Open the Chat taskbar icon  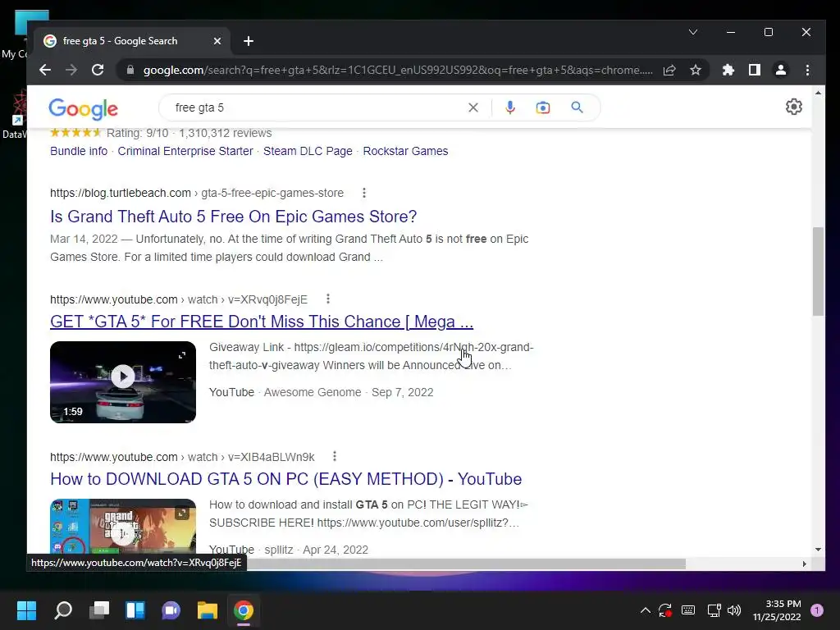pyautogui.click(x=171, y=610)
